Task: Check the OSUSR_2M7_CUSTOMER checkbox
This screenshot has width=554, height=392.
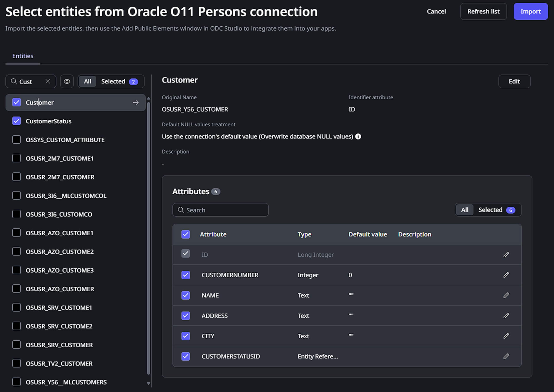Action: (16, 177)
